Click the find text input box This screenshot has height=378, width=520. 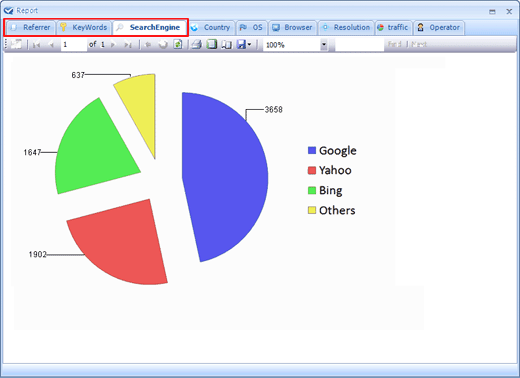click(x=359, y=45)
